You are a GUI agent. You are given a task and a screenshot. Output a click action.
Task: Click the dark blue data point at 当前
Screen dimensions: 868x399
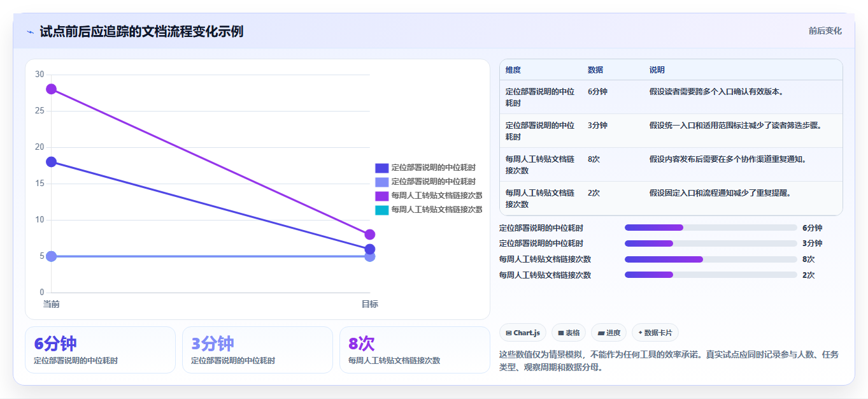pyautogui.click(x=52, y=162)
